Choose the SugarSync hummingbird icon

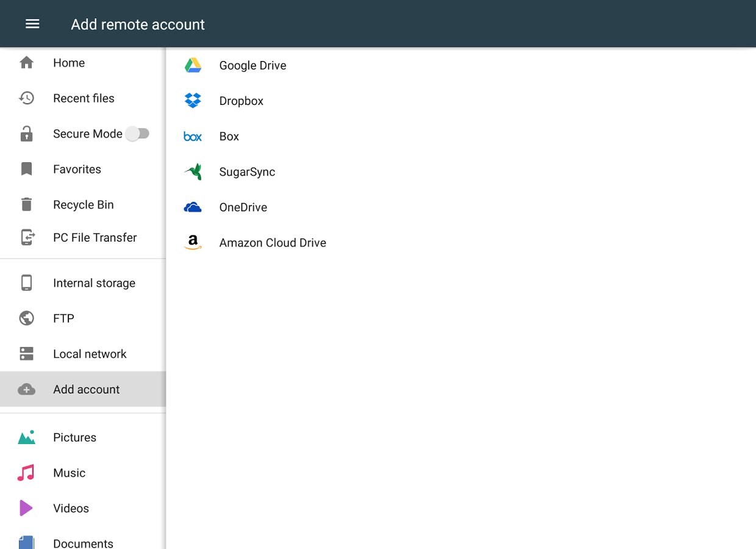(x=193, y=172)
